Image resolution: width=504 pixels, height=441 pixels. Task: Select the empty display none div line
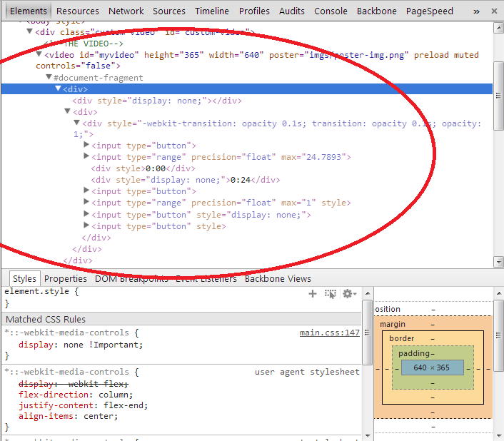(x=157, y=101)
